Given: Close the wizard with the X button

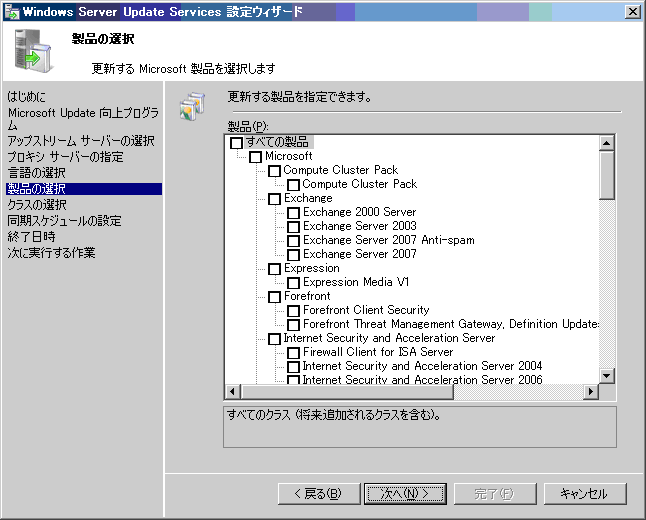Looking at the screenshot, I should coord(633,12).
